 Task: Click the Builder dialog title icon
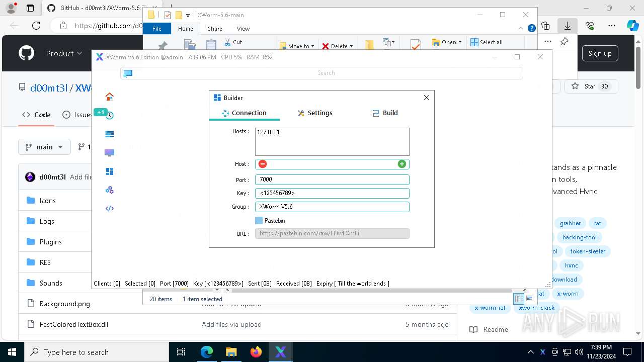point(217,98)
